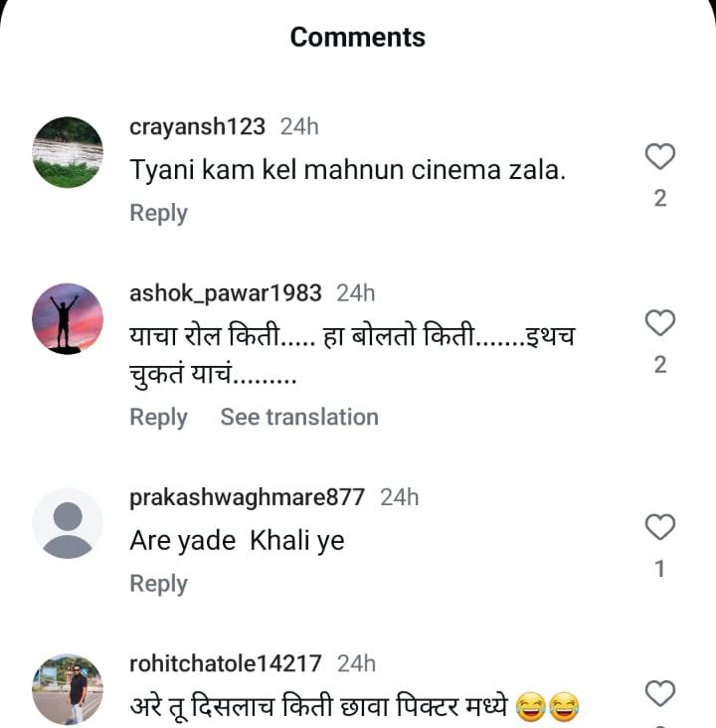Tap the like count under crayansh123's heart
716x728 pixels.
(x=660, y=198)
